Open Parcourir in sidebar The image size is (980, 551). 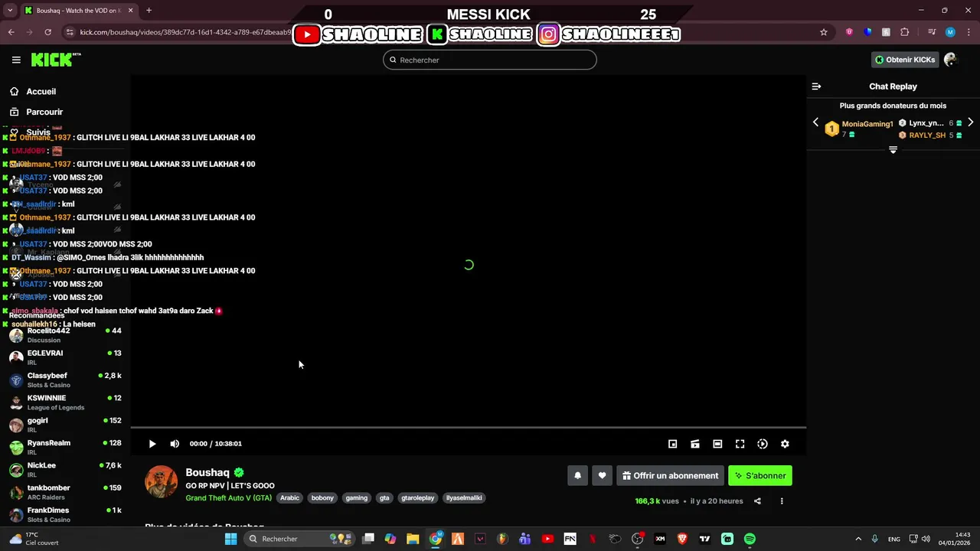point(37,112)
